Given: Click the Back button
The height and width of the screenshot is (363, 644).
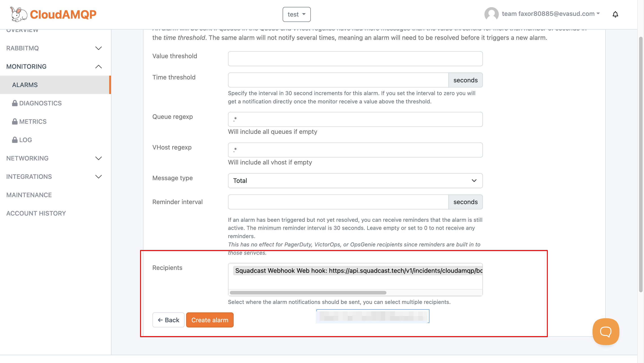Looking at the screenshot, I should coord(168,320).
